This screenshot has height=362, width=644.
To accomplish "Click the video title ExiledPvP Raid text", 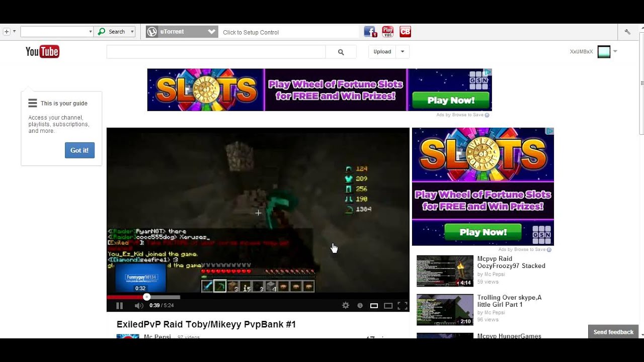I will point(206,325).
